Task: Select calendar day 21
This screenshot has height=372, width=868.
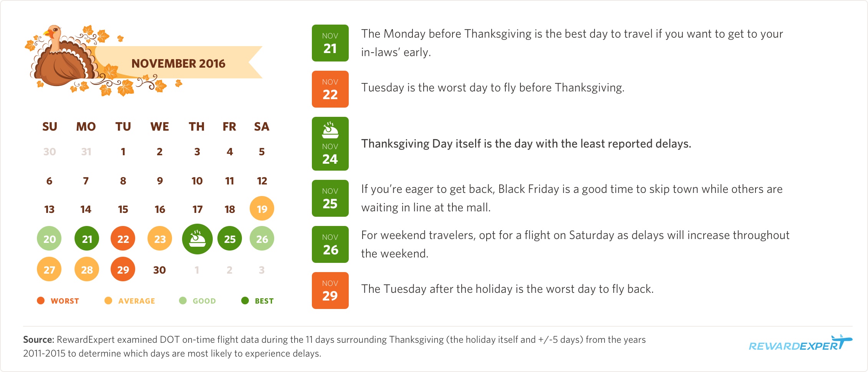Action: (87, 239)
